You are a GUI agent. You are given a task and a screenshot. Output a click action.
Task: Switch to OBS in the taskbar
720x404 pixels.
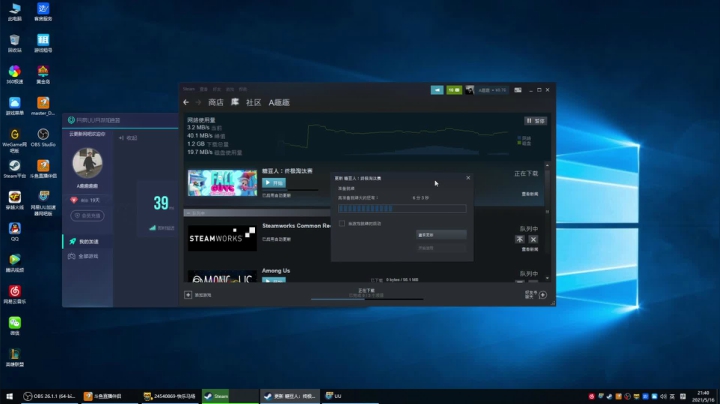[50, 396]
